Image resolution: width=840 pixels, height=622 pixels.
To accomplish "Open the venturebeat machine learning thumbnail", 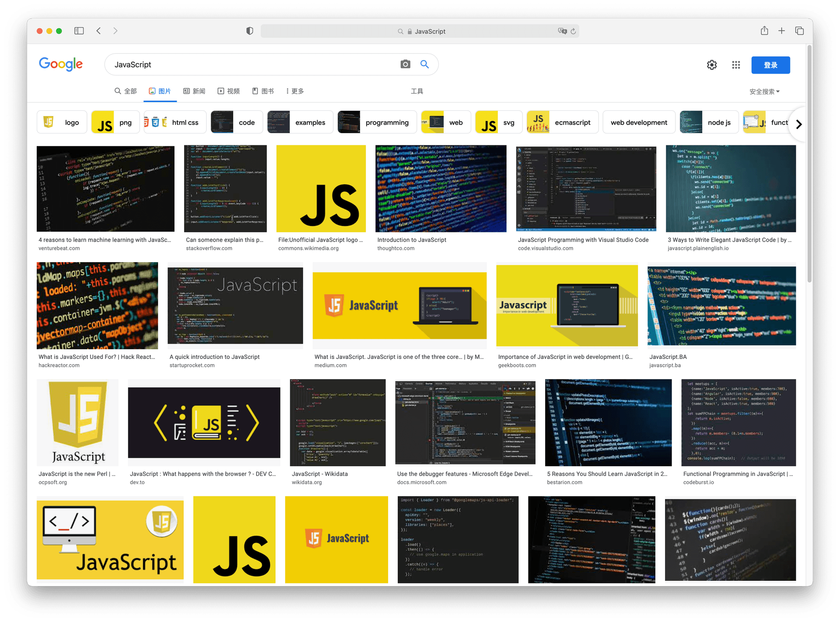I will coord(105,189).
